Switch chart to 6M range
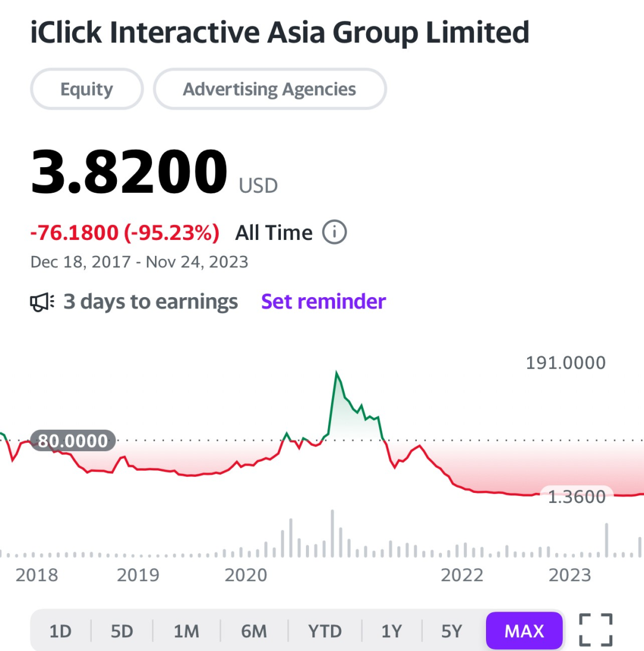 253,631
